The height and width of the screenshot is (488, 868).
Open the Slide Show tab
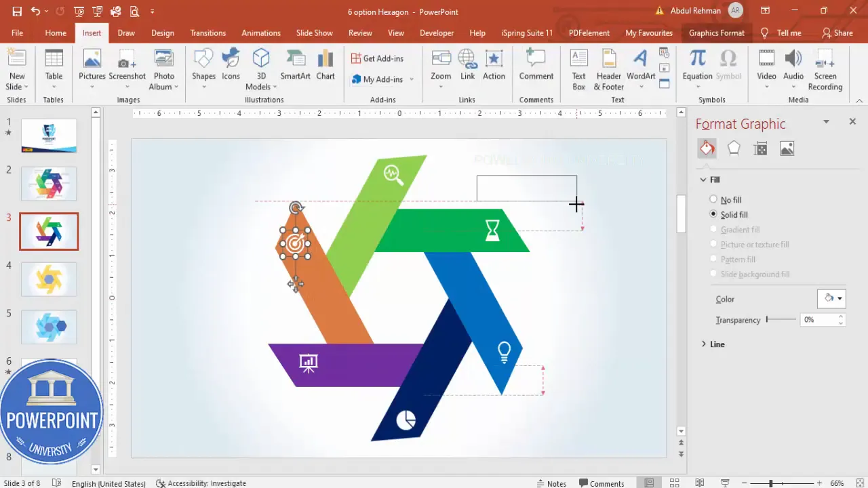pos(314,33)
